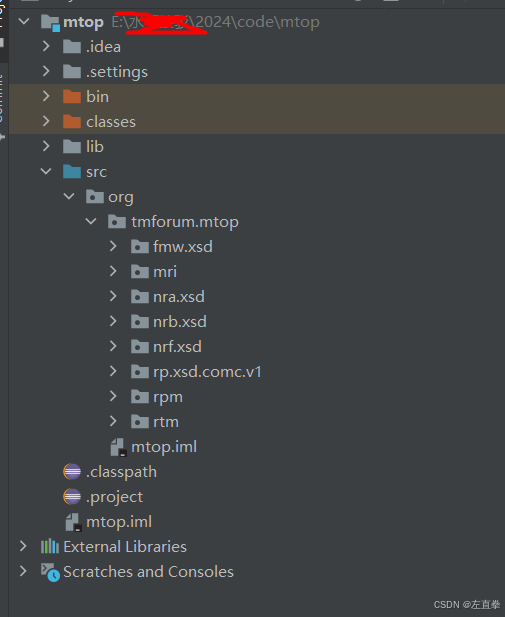Select the mtop.iml file under src
505x617 pixels.
164,447
